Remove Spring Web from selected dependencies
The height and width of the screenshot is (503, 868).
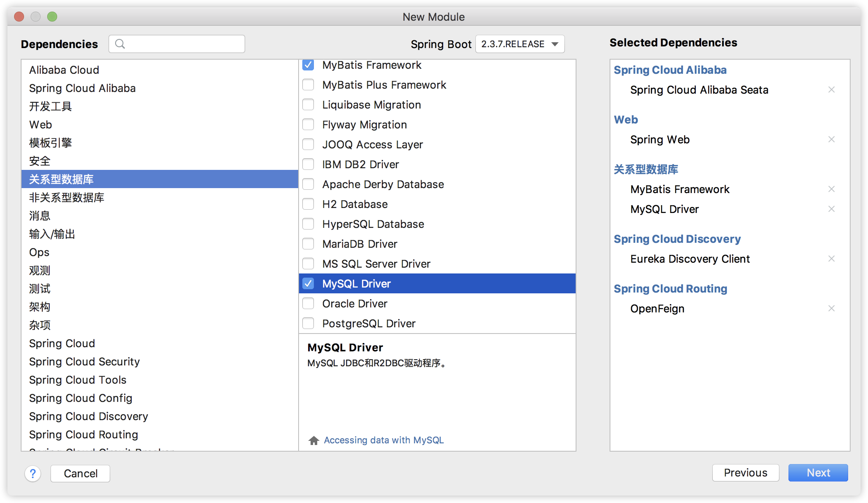point(831,139)
